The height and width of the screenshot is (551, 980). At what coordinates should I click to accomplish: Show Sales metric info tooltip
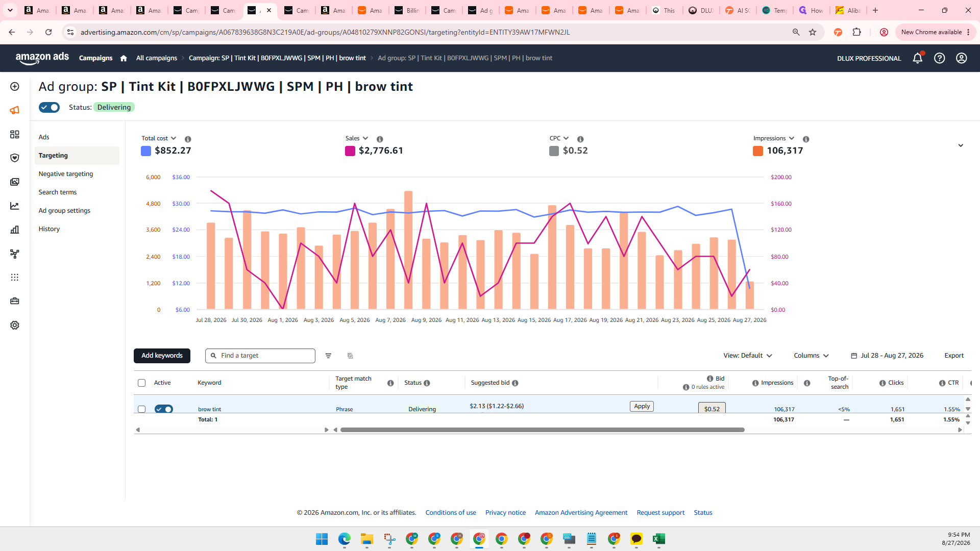[x=380, y=139]
